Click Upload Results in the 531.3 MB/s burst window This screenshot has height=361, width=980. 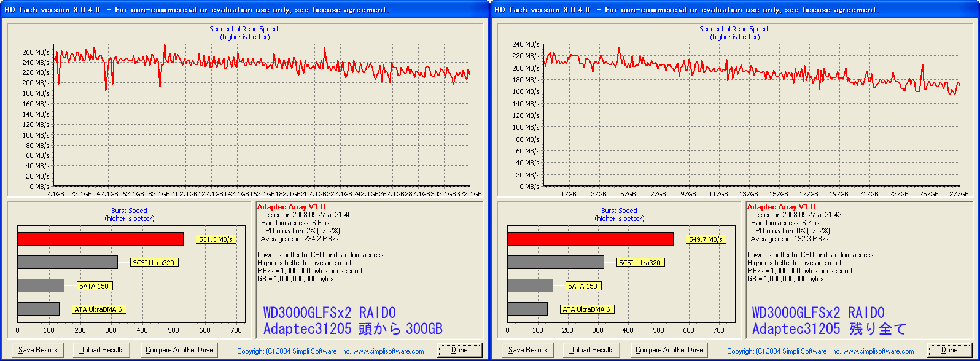(x=101, y=350)
